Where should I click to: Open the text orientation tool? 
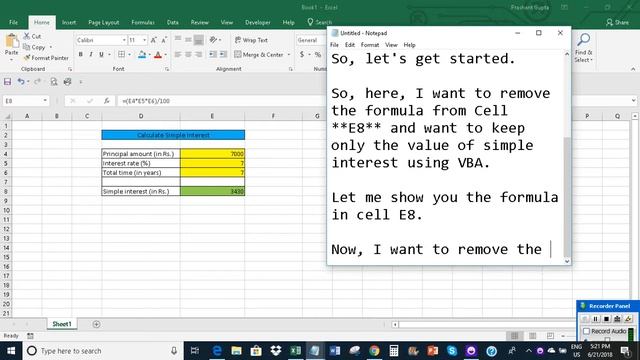pyautogui.click(x=213, y=40)
